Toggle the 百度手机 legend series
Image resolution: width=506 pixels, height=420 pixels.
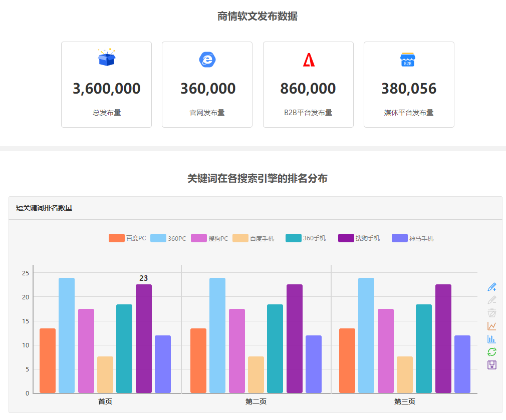tap(254, 238)
